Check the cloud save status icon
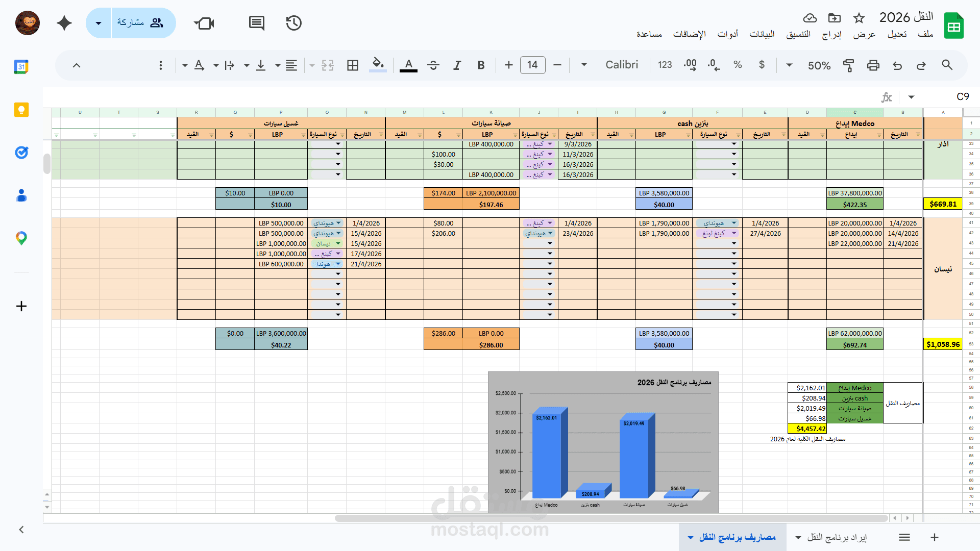980x551 pixels. pyautogui.click(x=810, y=18)
